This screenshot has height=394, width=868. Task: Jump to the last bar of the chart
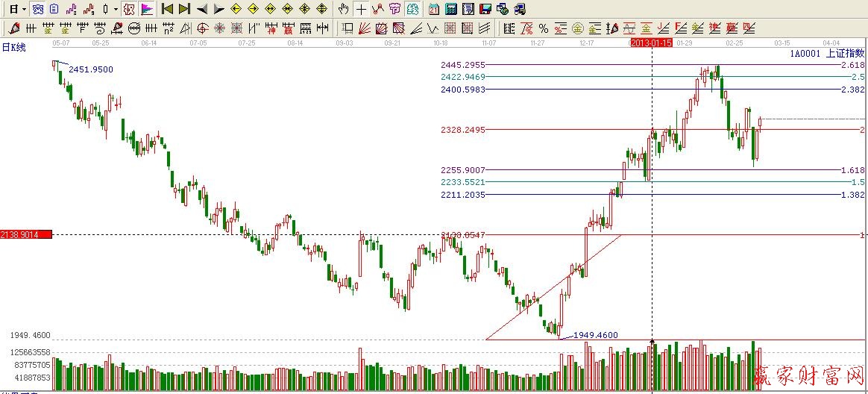tap(184, 9)
